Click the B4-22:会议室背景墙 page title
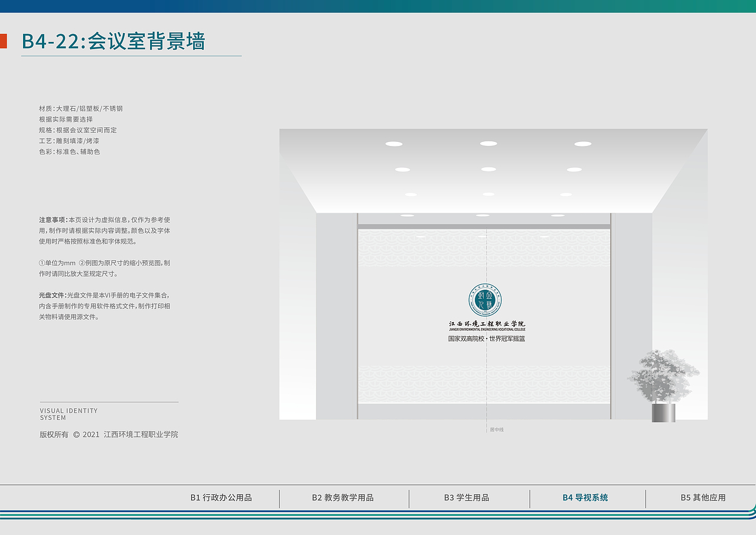This screenshot has width=756, height=535. click(113, 41)
